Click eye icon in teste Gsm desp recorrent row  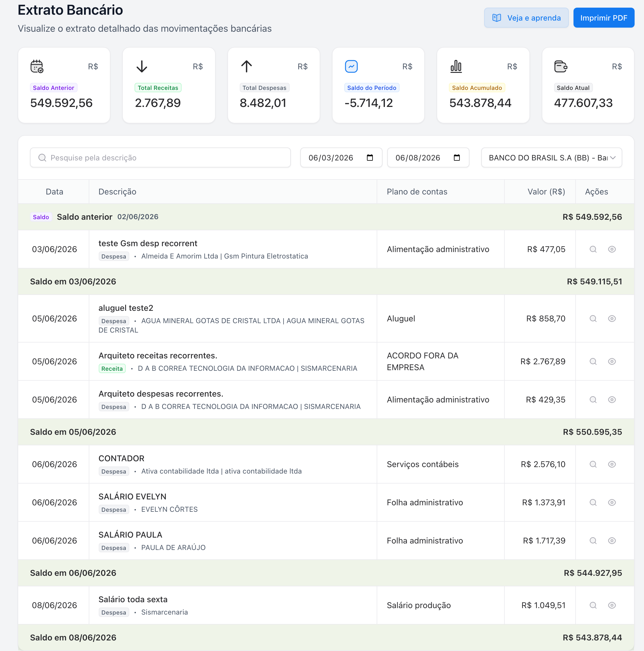click(612, 249)
